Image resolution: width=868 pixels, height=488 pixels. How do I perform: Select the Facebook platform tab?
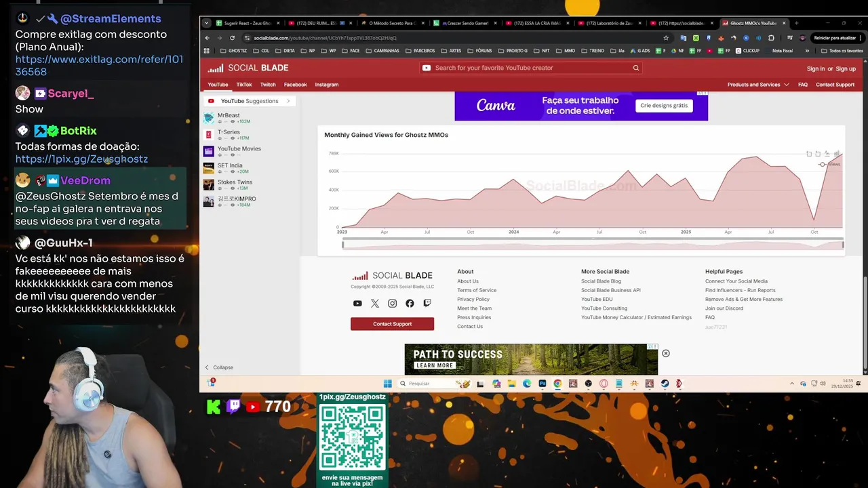pyautogui.click(x=296, y=85)
